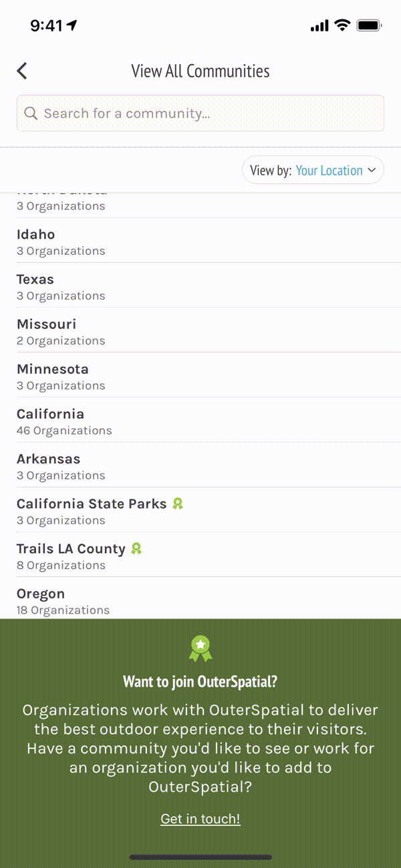The width and height of the screenshot is (401, 868).
Task: Tap the ribbon badge beside Trails LA County
Action: [x=136, y=548]
